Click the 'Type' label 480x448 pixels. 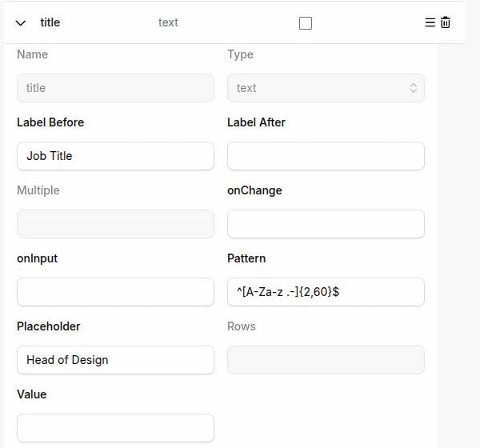240,54
